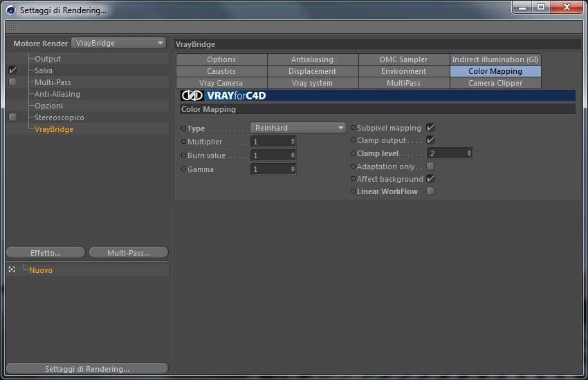The width and height of the screenshot is (588, 380).
Task: Click the Multiplier value field
Action: click(x=273, y=142)
